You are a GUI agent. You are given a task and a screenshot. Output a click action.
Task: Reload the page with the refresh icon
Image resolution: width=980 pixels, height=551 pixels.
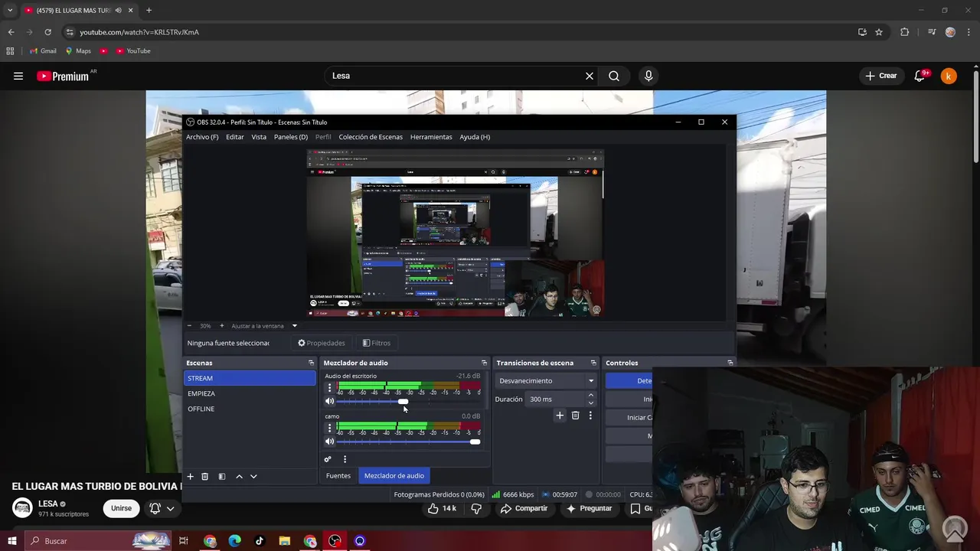[47, 32]
